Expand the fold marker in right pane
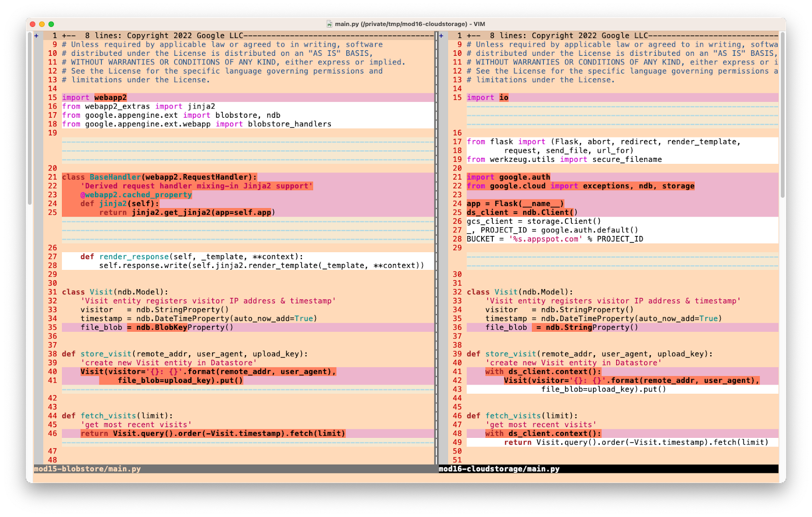This screenshot has height=517, width=812. click(441, 36)
